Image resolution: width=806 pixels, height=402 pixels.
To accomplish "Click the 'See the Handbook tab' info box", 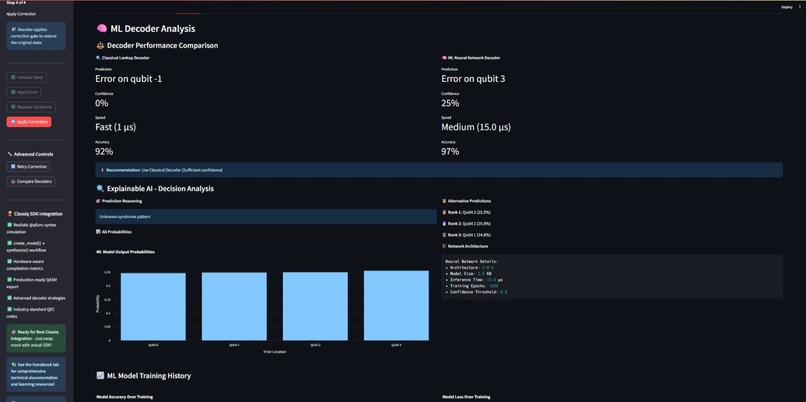I will (x=36, y=374).
